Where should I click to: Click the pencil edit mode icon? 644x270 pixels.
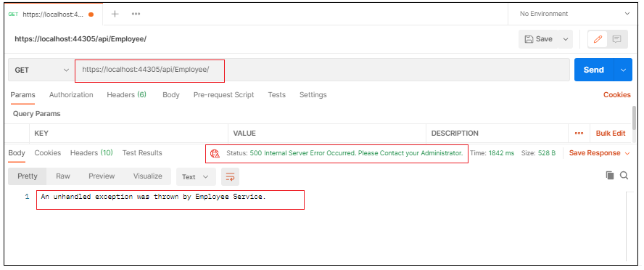[598, 39]
